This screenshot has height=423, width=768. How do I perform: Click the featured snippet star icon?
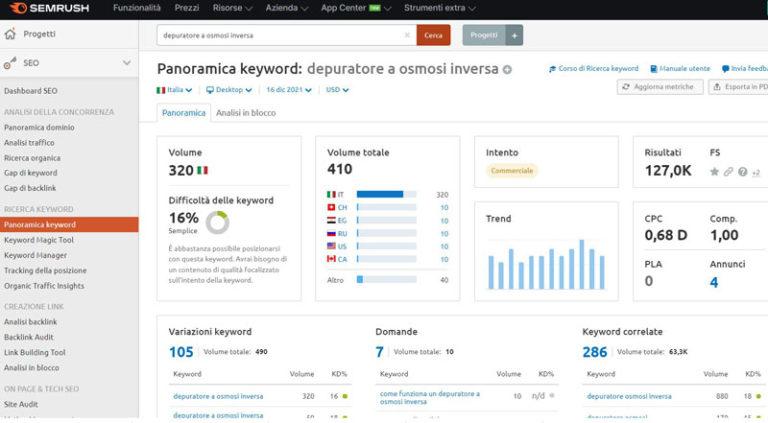tap(714, 171)
